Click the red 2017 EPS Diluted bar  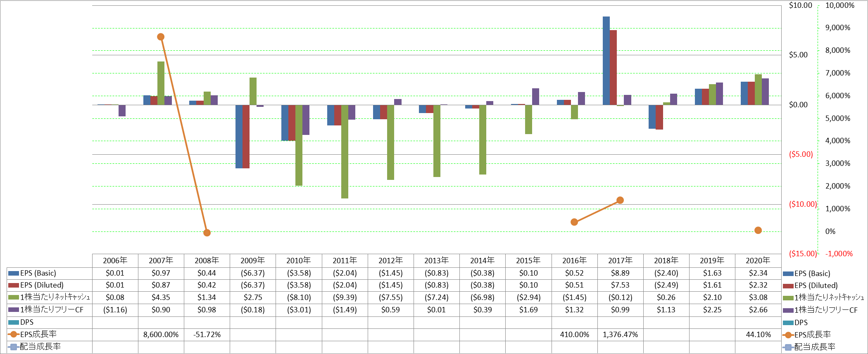point(613,67)
